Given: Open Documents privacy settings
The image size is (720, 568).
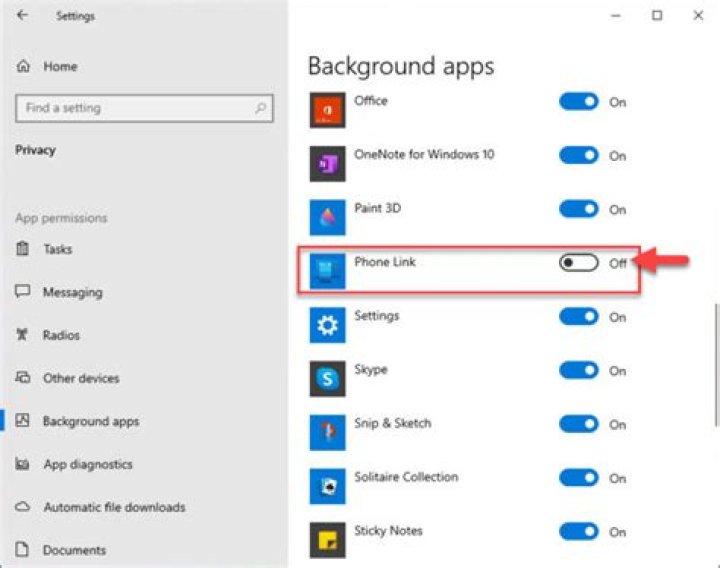Looking at the screenshot, I should pos(74,550).
